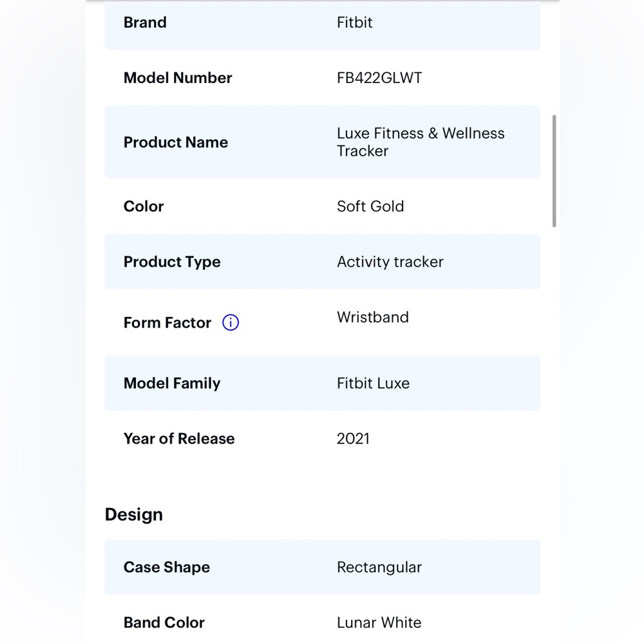Click the Design section heading
The width and height of the screenshot is (644, 644).
point(134,515)
